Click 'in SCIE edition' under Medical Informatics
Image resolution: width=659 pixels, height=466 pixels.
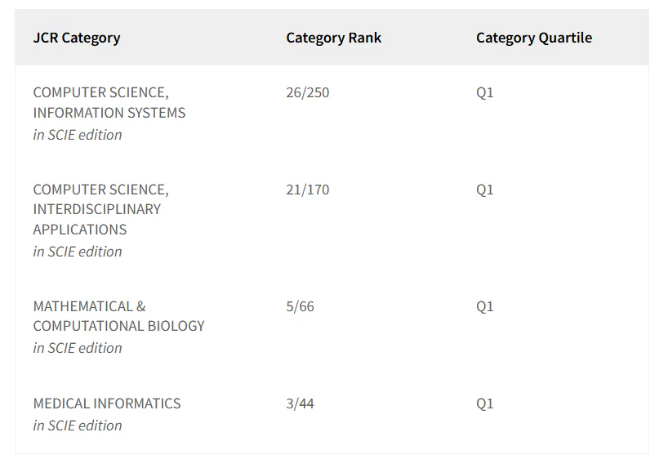[x=77, y=426]
